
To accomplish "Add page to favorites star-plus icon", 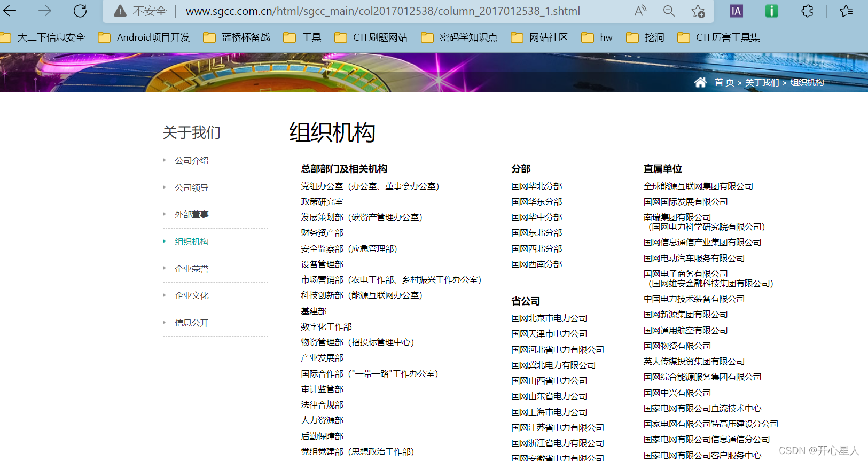I will coord(698,11).
